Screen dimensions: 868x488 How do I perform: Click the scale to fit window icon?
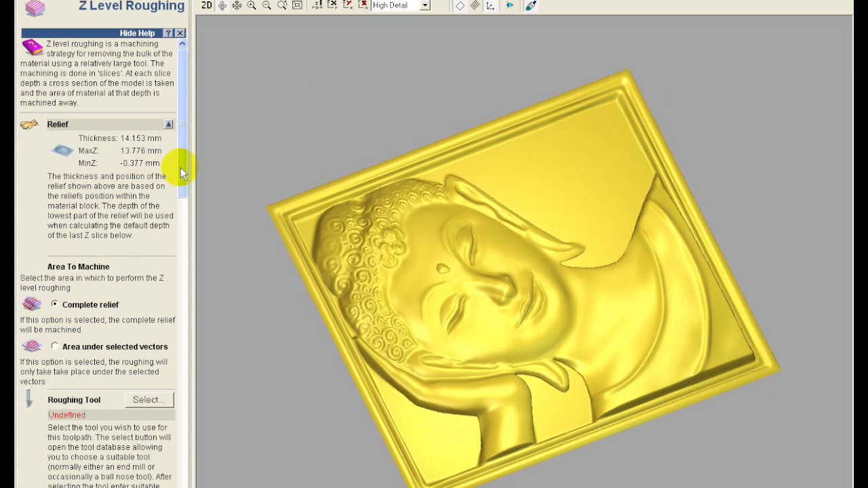(x=297, y=5)
